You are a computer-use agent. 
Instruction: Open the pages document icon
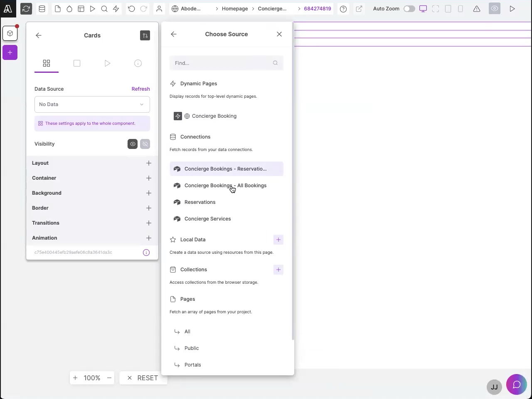coord(58,9)
